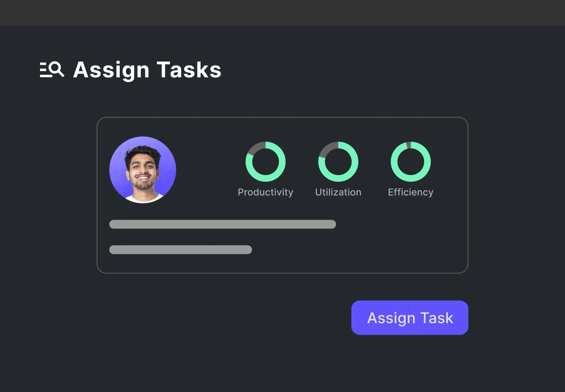Select the Efficiency donut chart icon
The image size is (565, 392).
click(410, 161)
